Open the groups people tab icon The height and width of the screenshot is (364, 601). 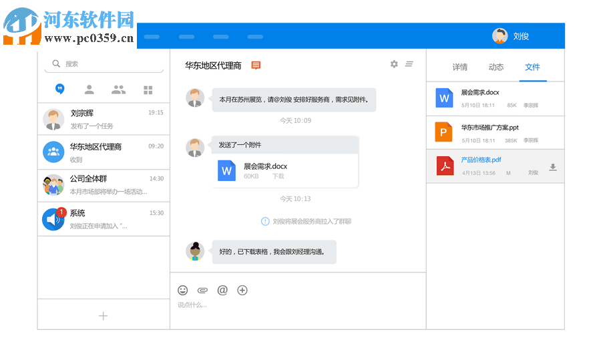pyautogui.click(x=118, y=89)
